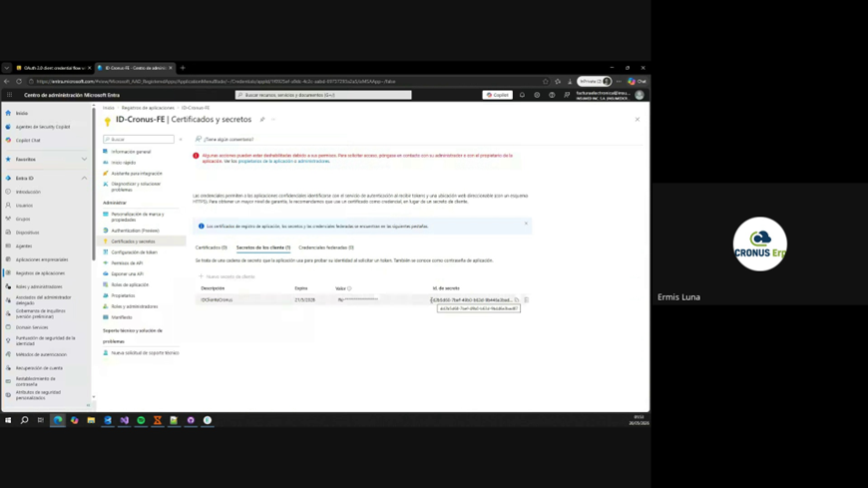Select Registros de aplicaciones in sidebar
The width and height of the screenshot is (868, 488).
pos(40,273)
